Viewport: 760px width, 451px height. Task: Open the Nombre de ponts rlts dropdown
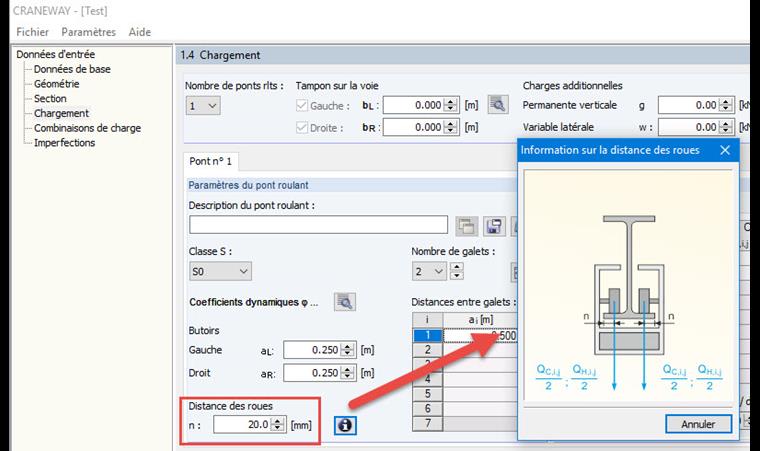click(203, 106)
